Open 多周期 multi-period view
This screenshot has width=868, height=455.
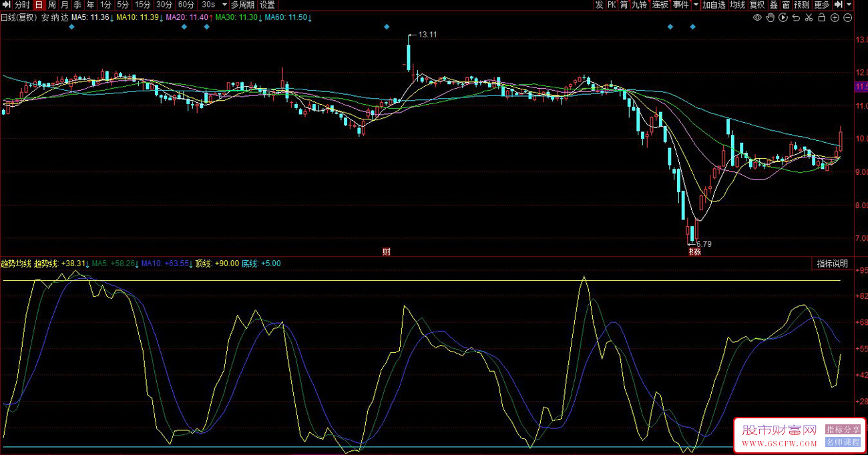pyautogui.click(x=243, y=5)
